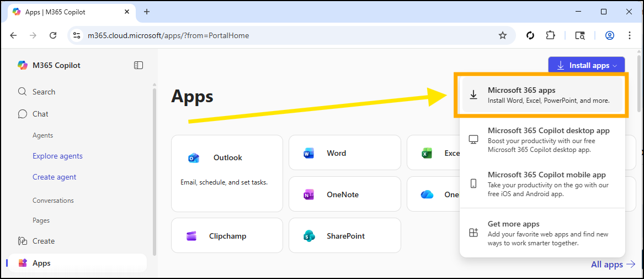
Task: Click the Create icon in sidebar
Action: (x=22, y=241)
